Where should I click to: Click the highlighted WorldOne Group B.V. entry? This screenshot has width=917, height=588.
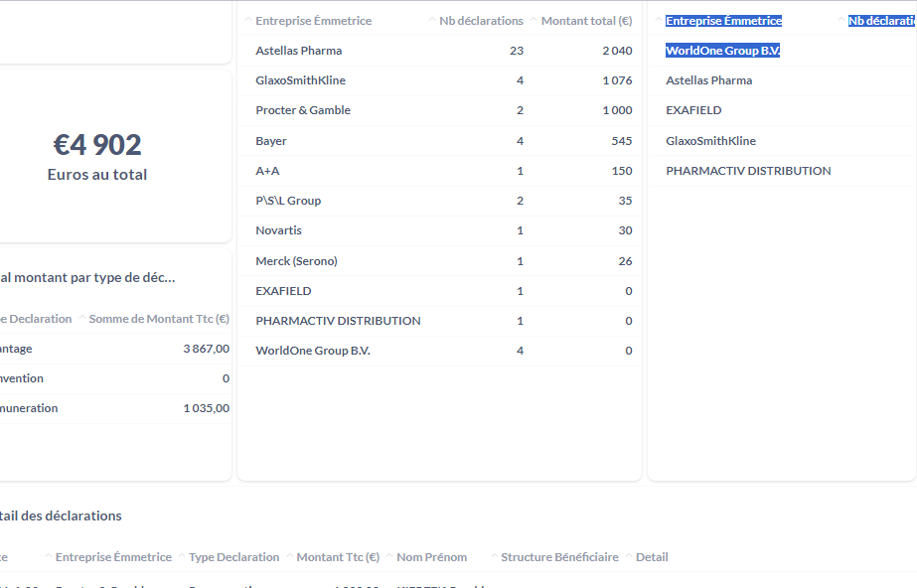tap(723, 51)
